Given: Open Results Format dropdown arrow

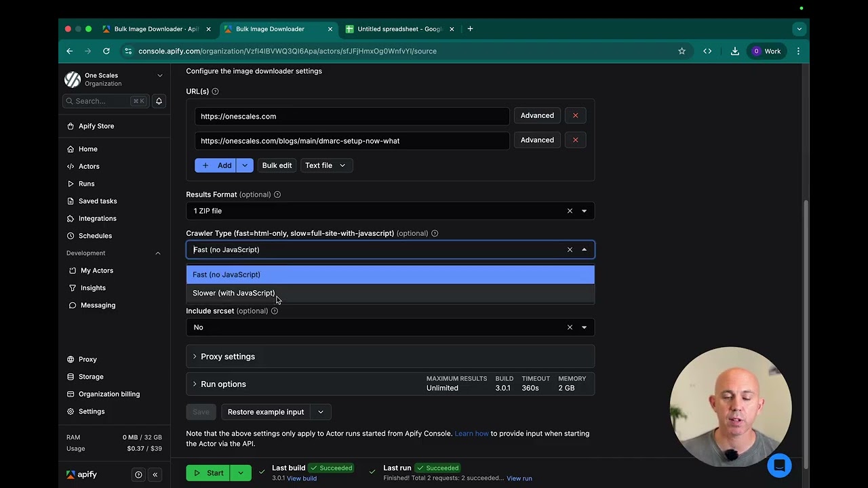Looking at the screenshot, I should tap(584, 211).
